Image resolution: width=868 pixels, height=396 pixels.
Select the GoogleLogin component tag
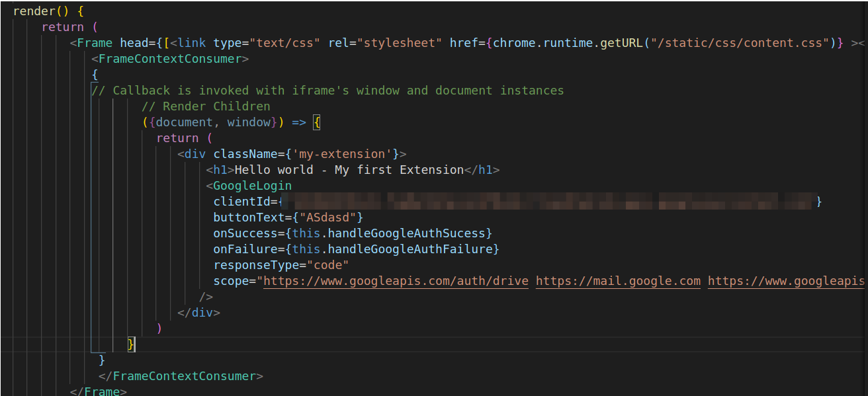[251, 185]
